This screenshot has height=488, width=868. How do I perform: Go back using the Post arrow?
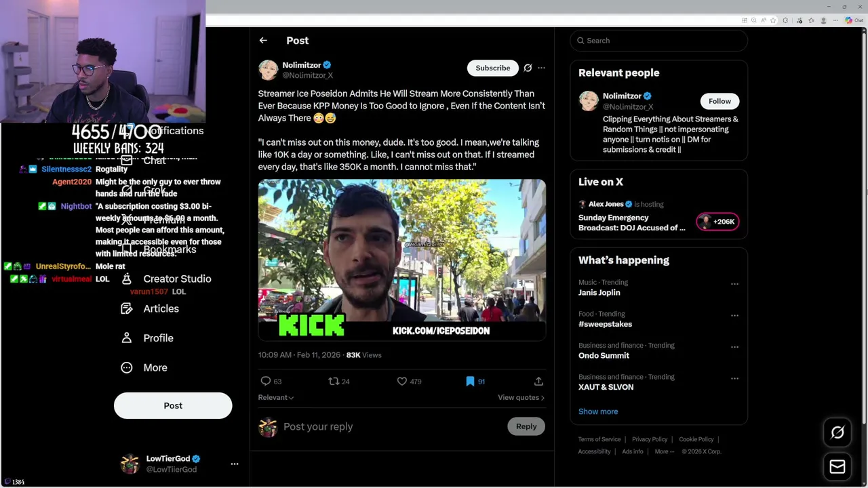(x=263, y=41)
